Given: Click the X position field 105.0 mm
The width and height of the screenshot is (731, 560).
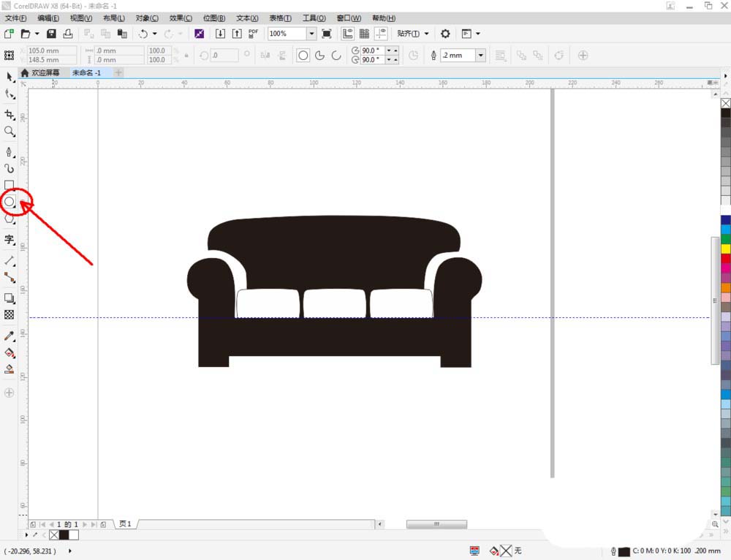Looking at the screenshot, I should [x=51, y=50].
